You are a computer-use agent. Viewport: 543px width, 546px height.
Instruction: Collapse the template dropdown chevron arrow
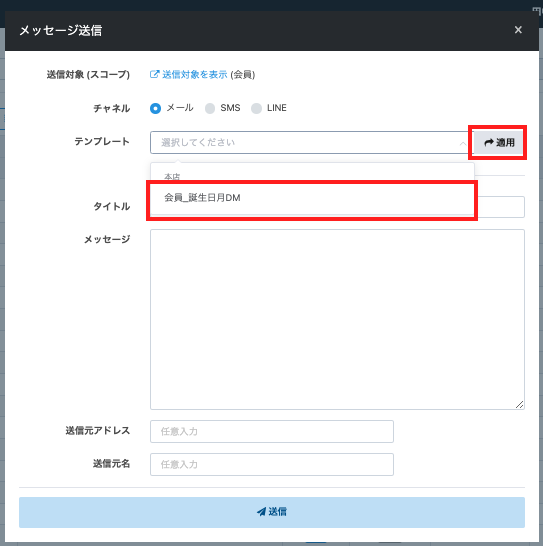[463, 143]
